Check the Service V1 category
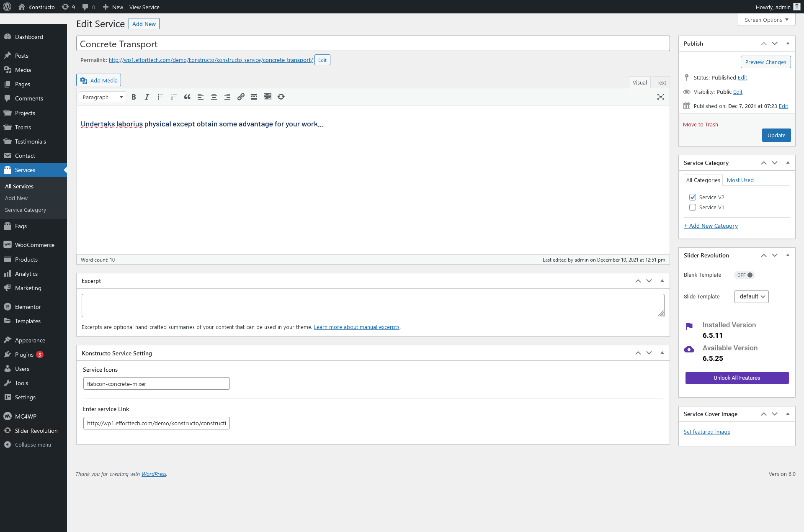 (693, 207)
